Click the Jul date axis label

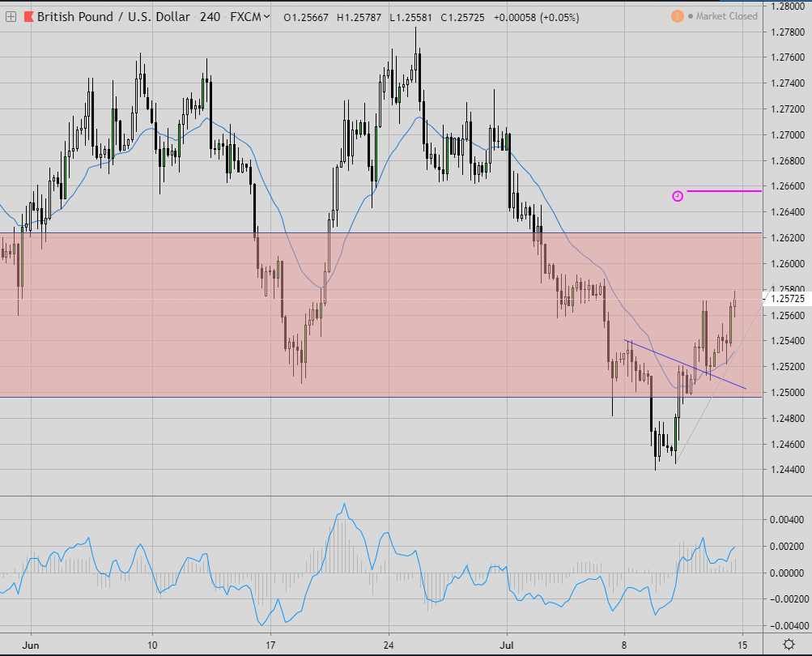(x=507, y=645)
